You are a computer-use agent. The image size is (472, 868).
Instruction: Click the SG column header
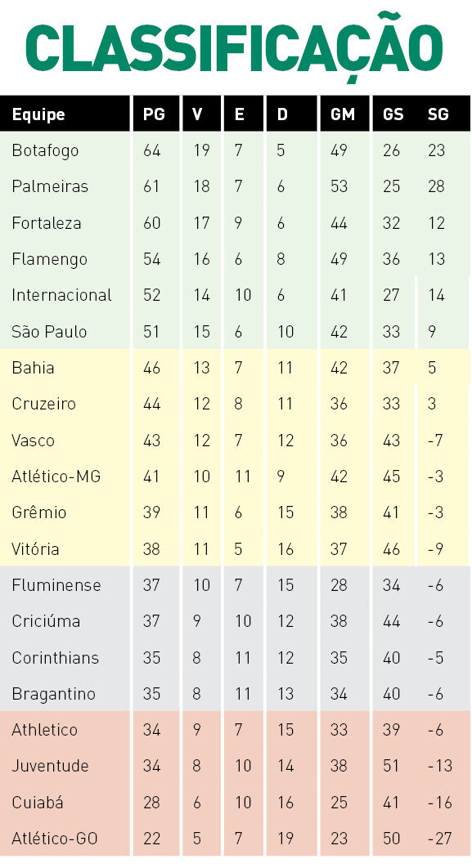pyautogui.click(x=437, y=114)
